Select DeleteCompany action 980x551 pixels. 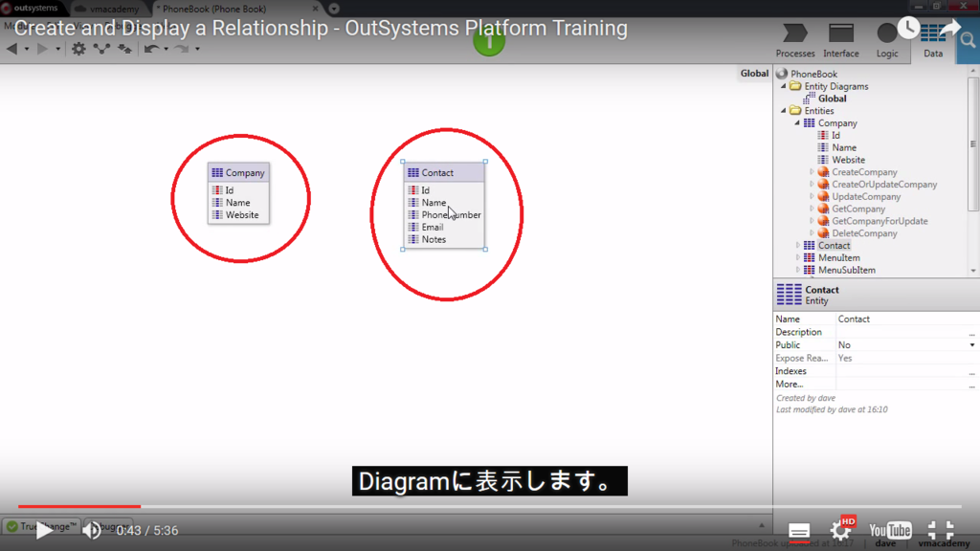point(864,233)
